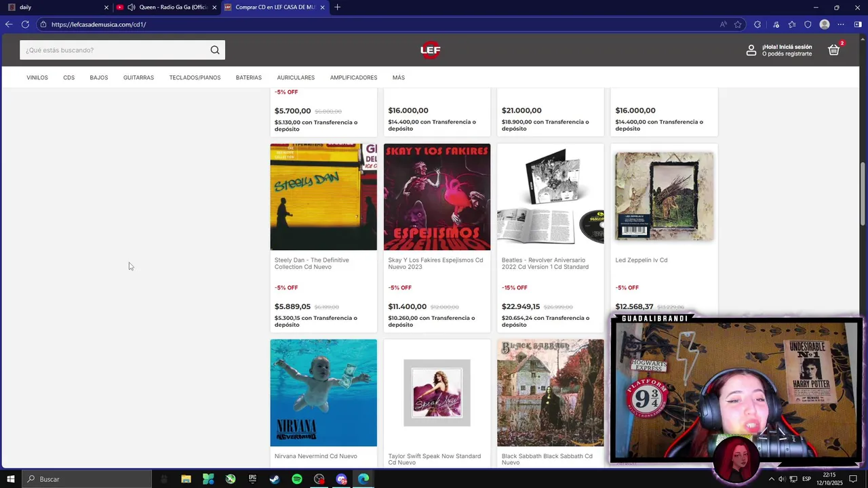Toggle the browser sidebar icon
868x488 pixels.
click(858, 24)
